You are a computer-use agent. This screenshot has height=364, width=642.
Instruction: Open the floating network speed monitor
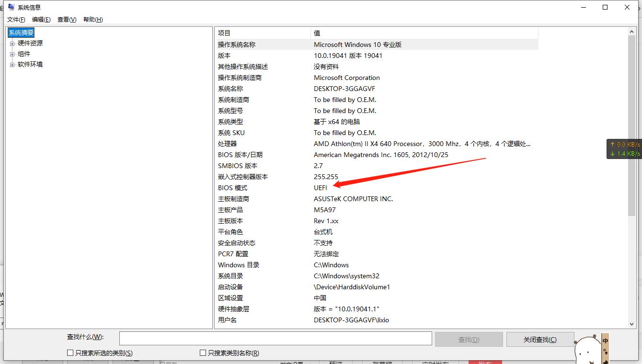625,148
